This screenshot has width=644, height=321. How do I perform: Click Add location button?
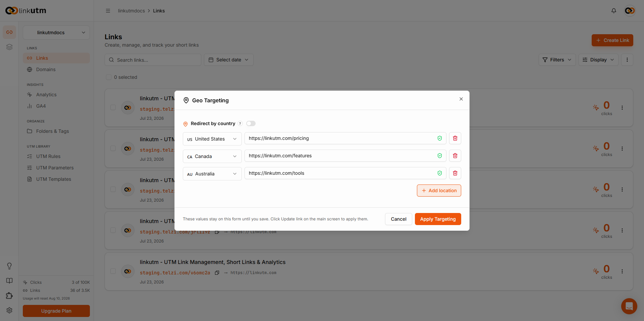coord(439,191)
